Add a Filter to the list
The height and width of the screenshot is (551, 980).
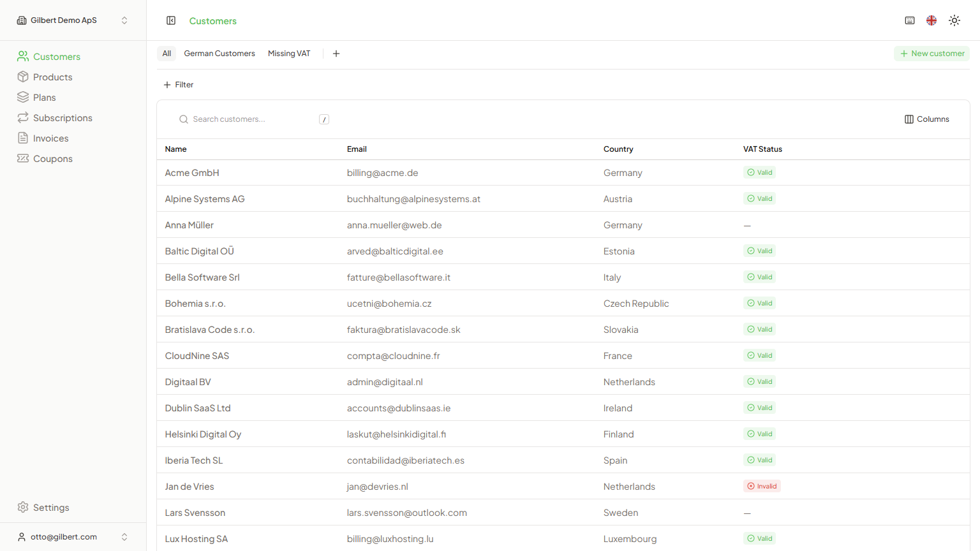point(179,85)
